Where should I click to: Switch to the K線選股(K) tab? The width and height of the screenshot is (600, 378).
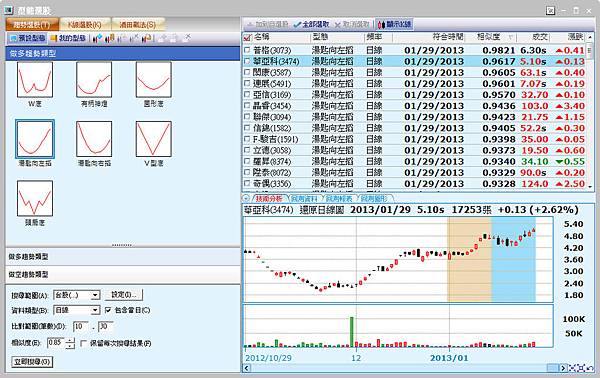(x=85, y=24)
